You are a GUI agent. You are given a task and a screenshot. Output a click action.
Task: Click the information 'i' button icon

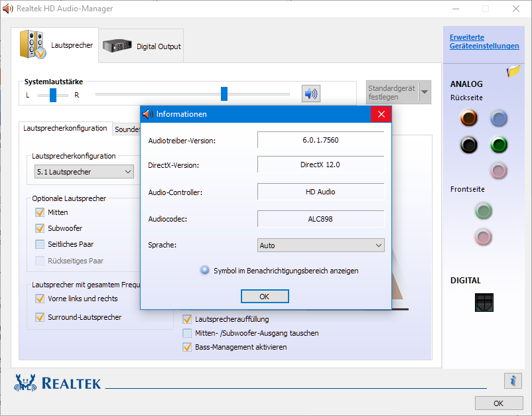513,381
